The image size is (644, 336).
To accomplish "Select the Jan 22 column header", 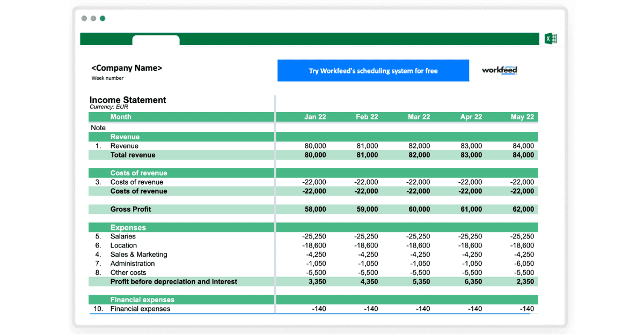I will [314, 117].
